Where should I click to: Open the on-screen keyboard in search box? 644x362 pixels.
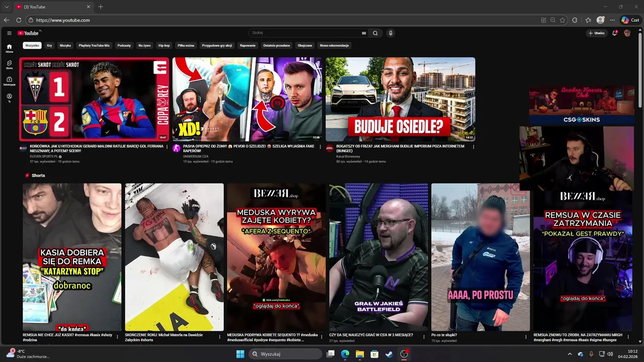364,33
